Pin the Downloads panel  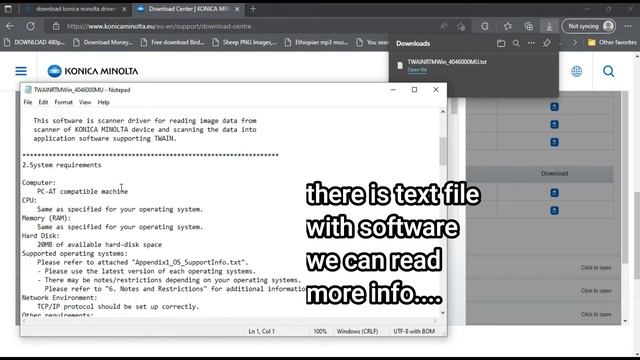tap(547, 43)
